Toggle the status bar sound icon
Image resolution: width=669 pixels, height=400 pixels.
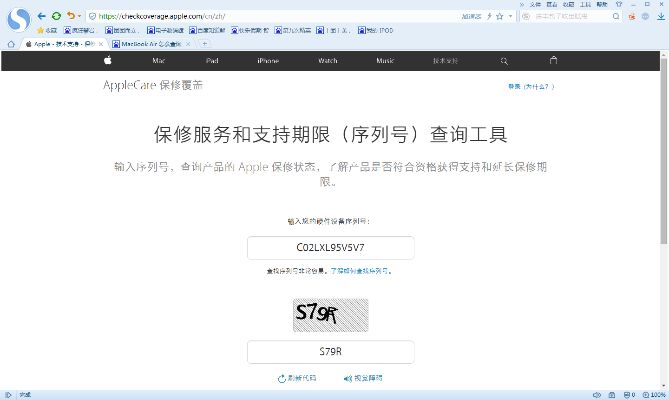click(x=597, y=395)
